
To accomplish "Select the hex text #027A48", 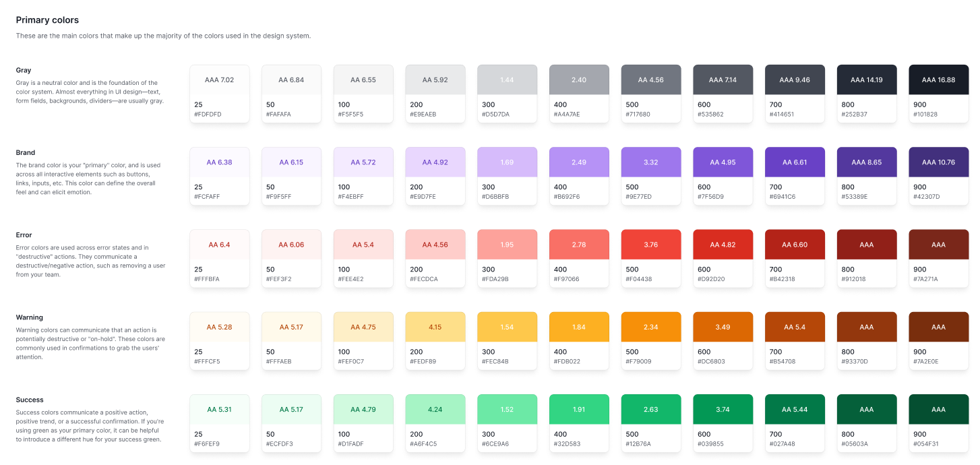I will 783,444.
